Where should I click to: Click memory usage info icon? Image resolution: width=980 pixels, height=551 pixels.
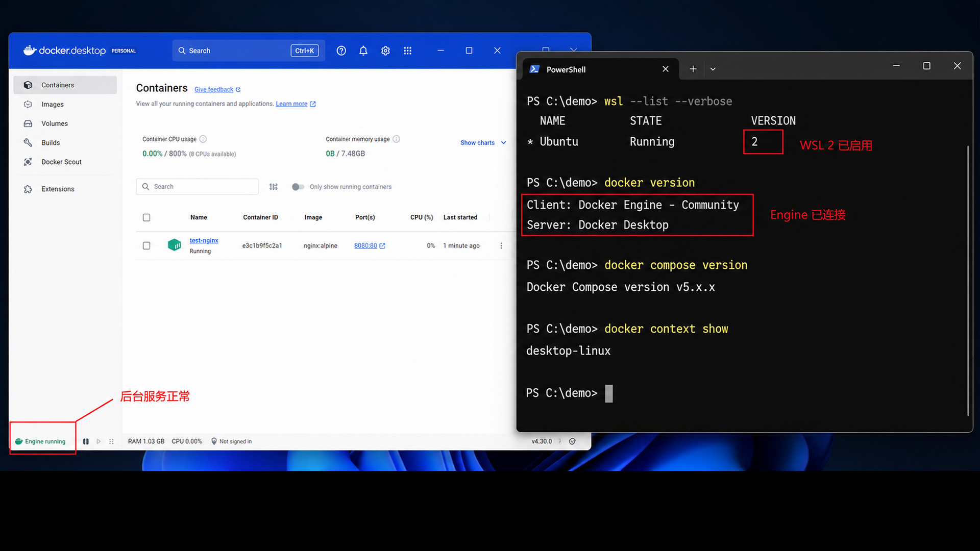point(397,139)
